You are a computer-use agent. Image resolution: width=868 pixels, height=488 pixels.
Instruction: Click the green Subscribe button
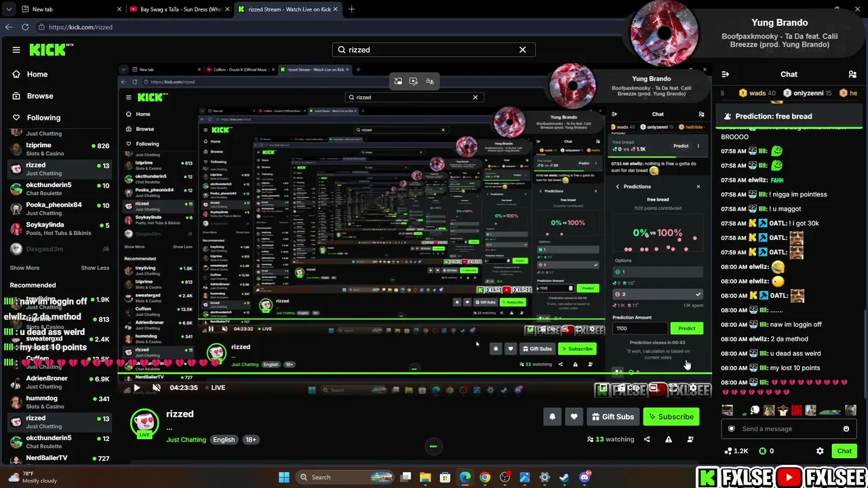tap(671, 417)
